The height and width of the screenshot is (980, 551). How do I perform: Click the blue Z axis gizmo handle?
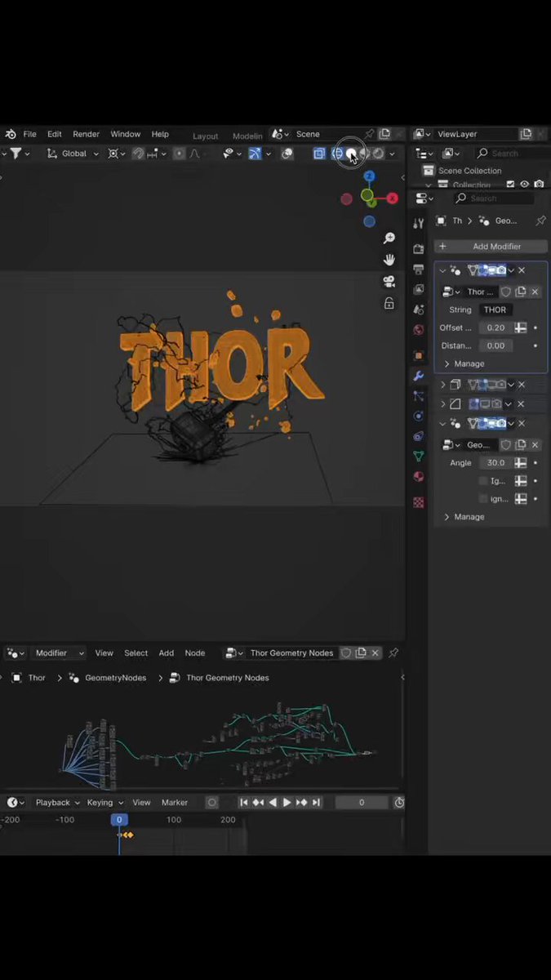[369, 176]
